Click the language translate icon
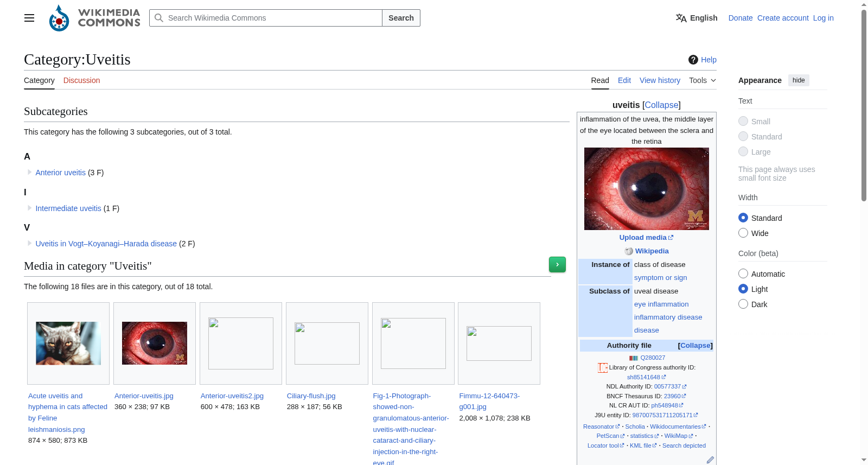 click(x=681, y=18)
